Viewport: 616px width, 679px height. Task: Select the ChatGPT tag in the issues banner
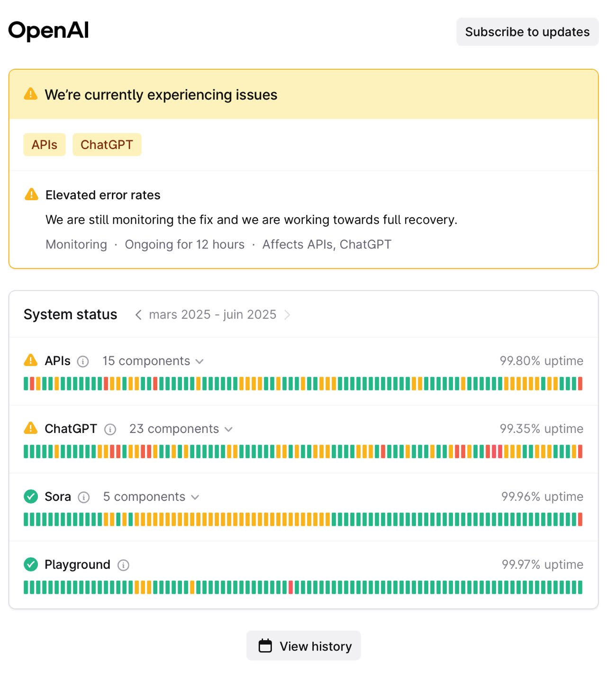(x=107, y=145)
